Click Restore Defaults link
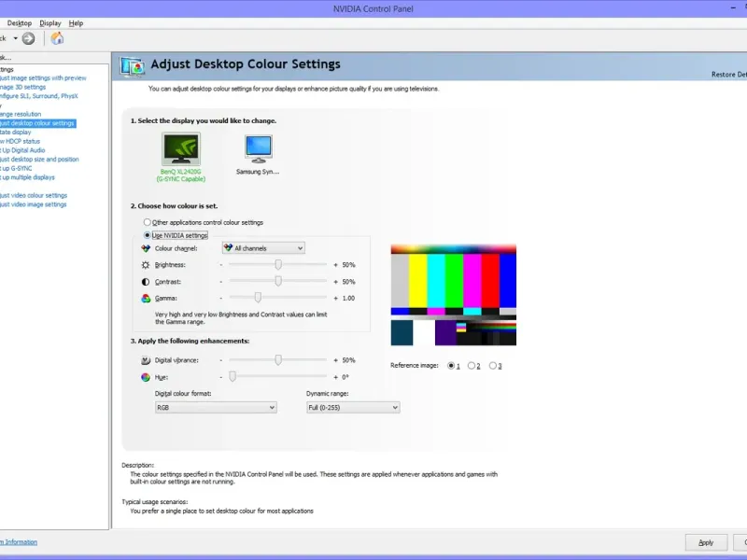 (729, 75)
